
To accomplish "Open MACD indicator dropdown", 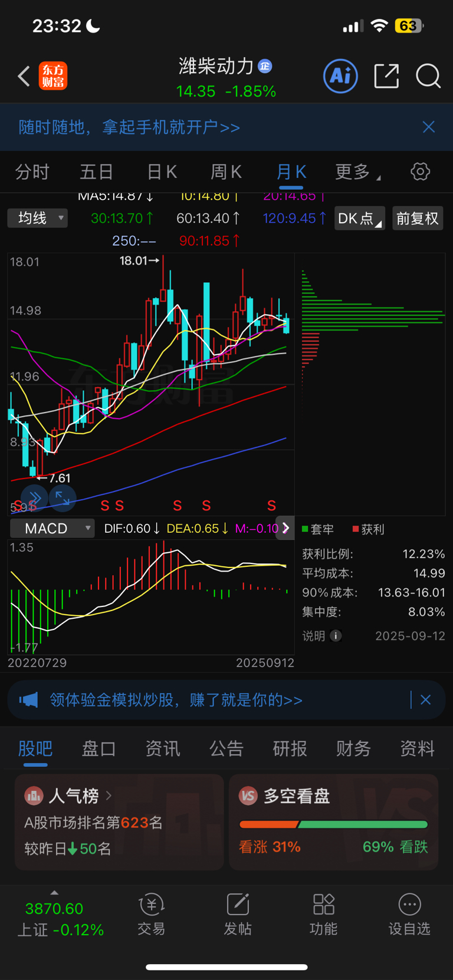I will [x=52, y=528].
